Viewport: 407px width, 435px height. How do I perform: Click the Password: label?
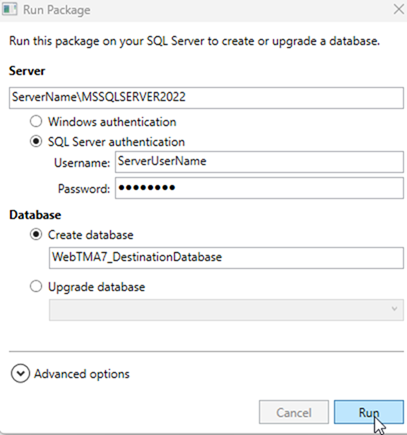coord(84,189)
